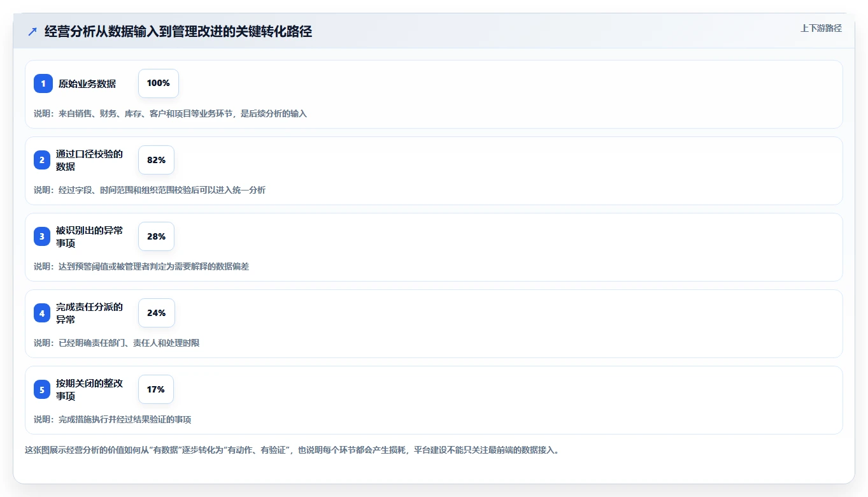Click the description starting 来自销售、财务、库存
Image resolution: width=868 pixels, height=497 pixels.
coord(170,113)
